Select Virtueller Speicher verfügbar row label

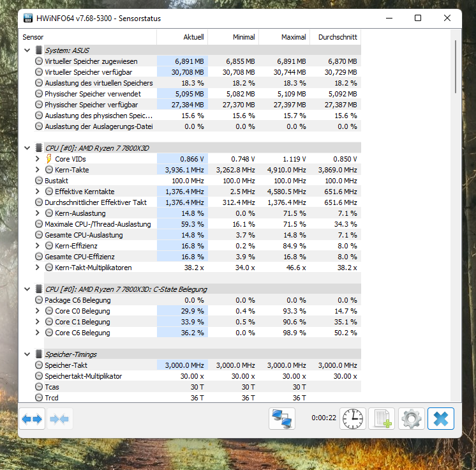click(89, 72)
